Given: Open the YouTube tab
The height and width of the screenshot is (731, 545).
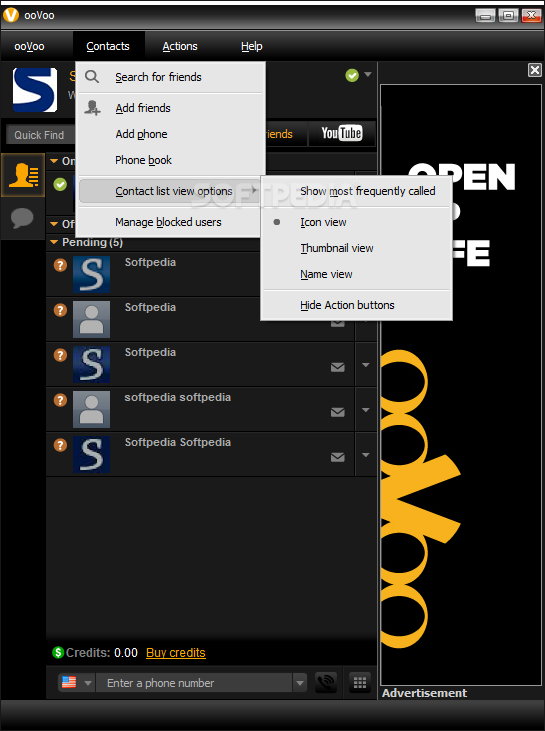Looking at the screenshot, I should pyautogui.click(x=342, y=133).
